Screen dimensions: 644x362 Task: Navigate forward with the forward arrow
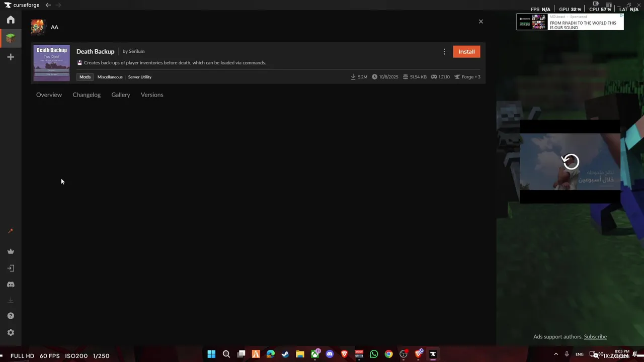pyautogui.click(x=59, y=5)
